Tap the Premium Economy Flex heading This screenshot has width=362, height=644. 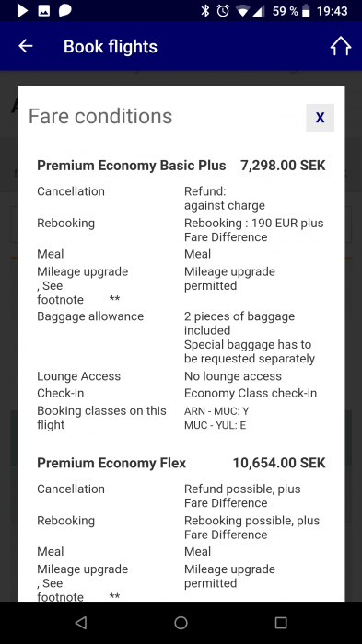tap(111, 463)
